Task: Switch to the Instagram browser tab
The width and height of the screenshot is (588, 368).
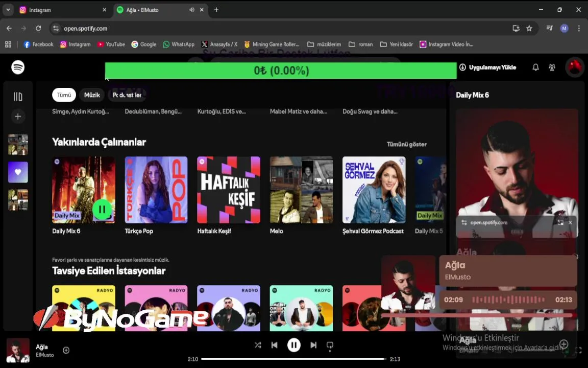Action: pyautogui.click(x=63, y=10)
